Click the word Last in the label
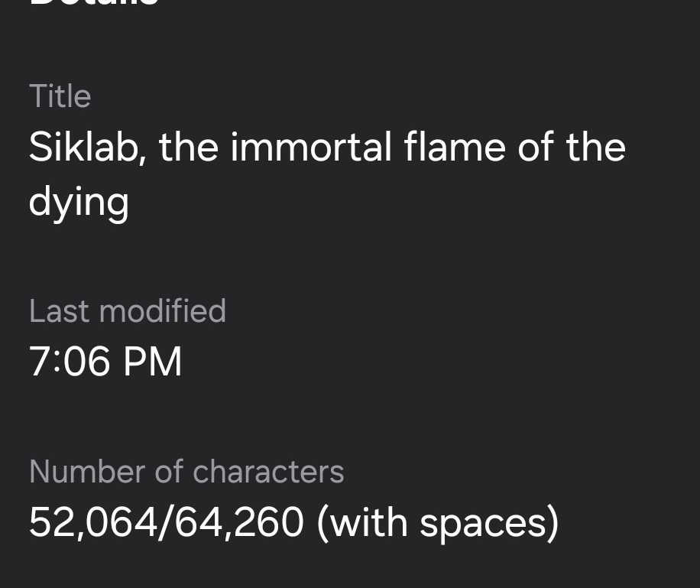 (x=60, y=311)
